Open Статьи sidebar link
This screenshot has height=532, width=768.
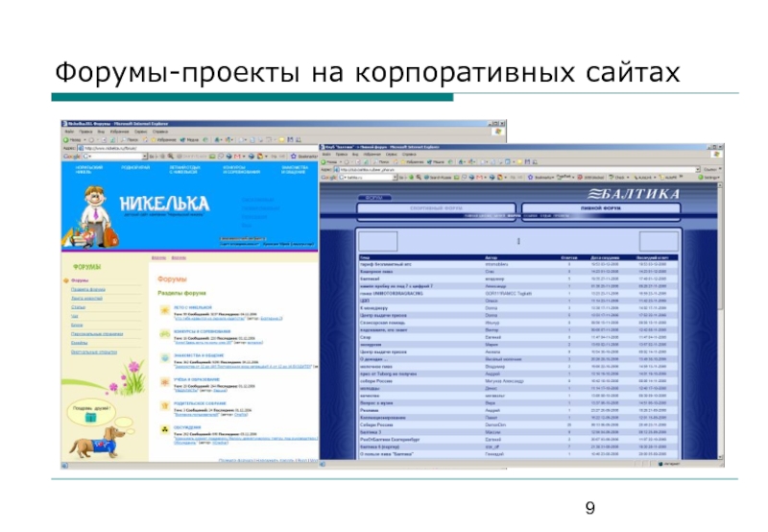click(79, 307)
